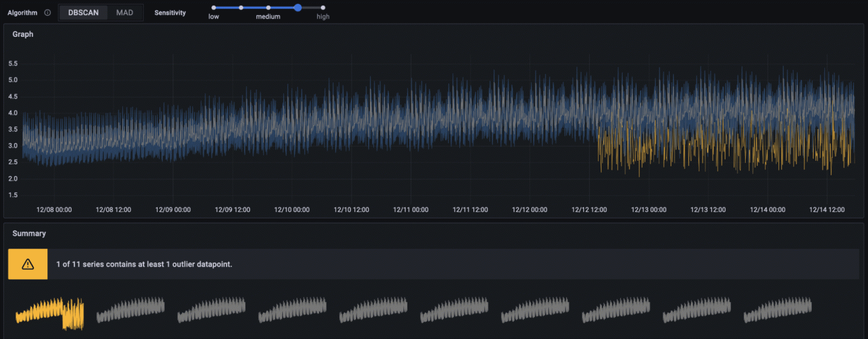Click the last sparkline in the Summary row
868x339 pixels.
tap(779, 311)
